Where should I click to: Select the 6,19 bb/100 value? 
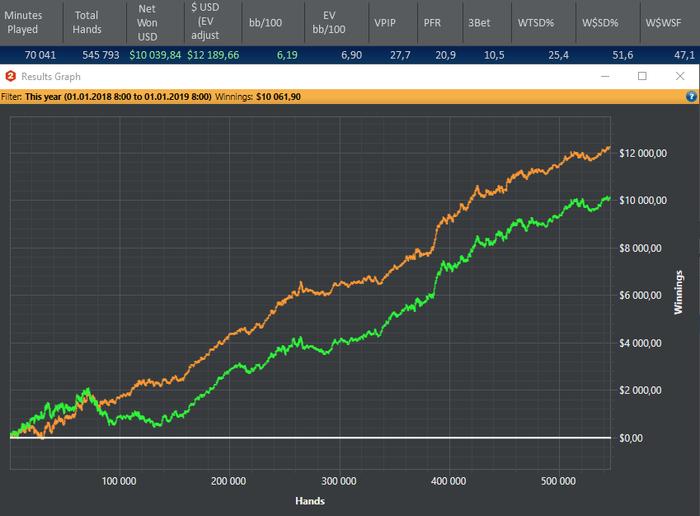coord(287,55)
